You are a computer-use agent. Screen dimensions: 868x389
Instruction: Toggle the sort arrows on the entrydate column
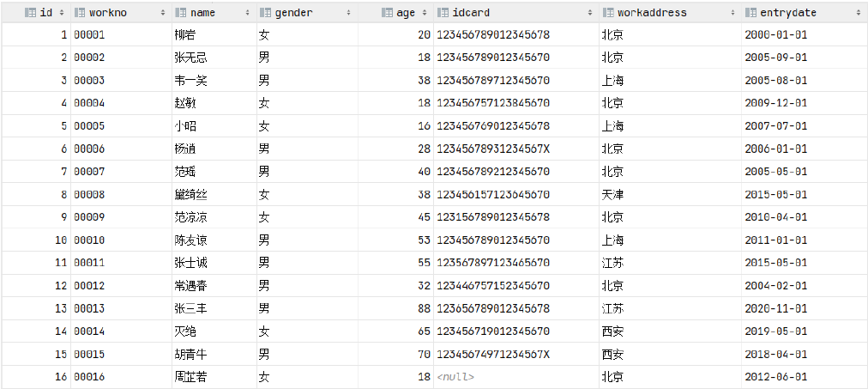click(x=857, y=13)
